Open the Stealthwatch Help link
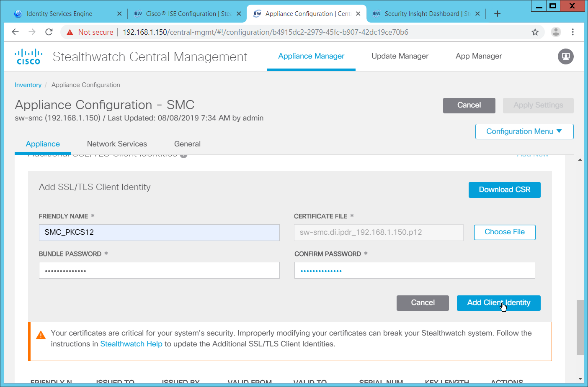The height and width of the screenshot is (387, 588). (131, 344)
